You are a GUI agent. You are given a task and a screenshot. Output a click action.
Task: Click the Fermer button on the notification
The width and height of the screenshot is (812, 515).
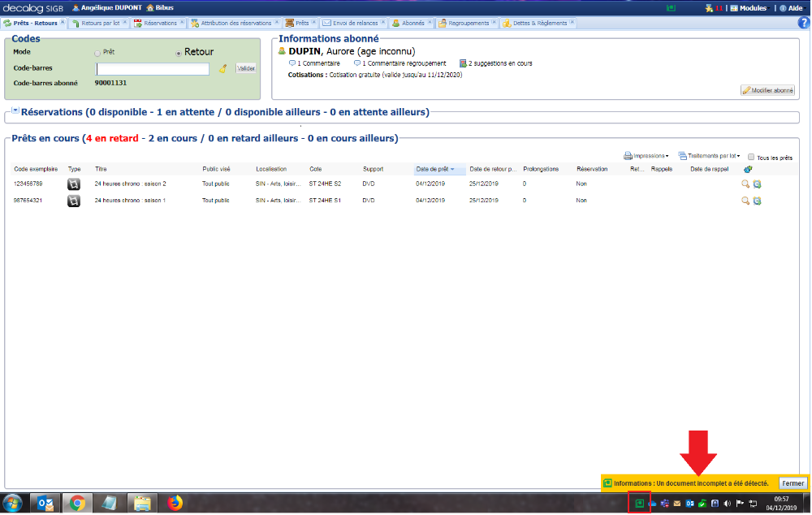[x=792, y=483]
